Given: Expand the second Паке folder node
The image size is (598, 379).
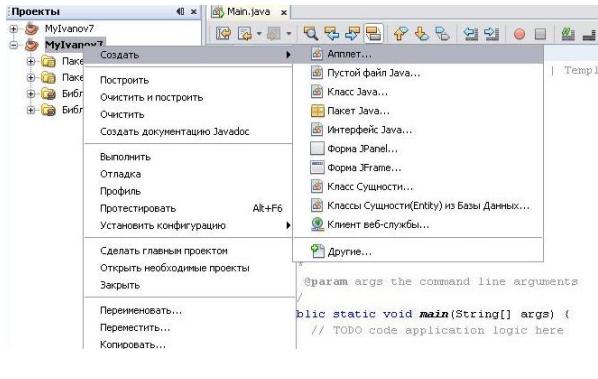Looking at the screenshot, I should 31,77.
